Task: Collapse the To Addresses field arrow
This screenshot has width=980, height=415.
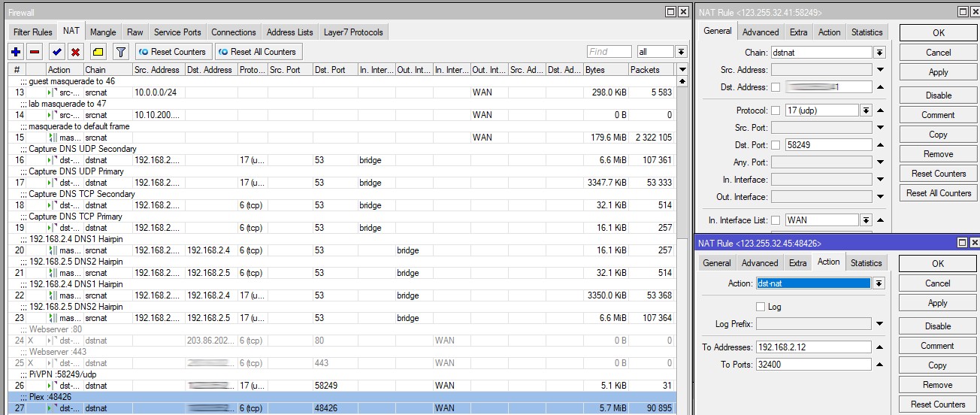Action: click(879, 347)
